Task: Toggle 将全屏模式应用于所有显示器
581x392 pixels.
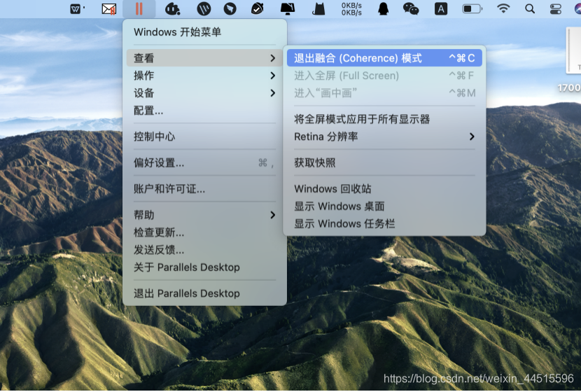Action: click(x=384, y=119)
